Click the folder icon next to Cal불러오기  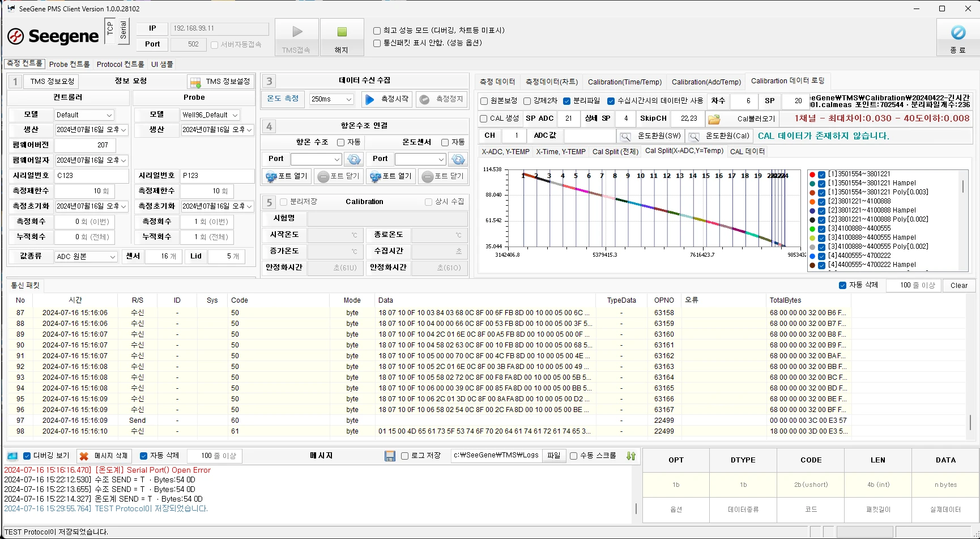pyautogui.click(x=714, y=119)
